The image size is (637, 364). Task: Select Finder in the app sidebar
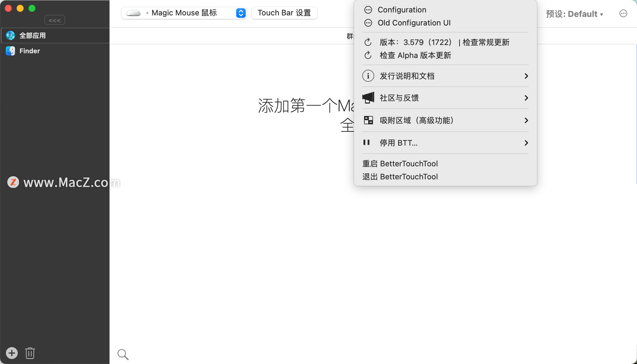pyautogui.click(x=55, y=51)
